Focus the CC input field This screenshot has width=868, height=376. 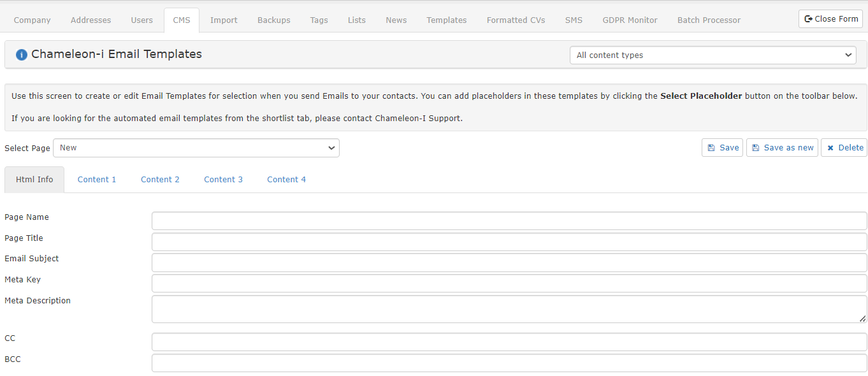pyautogui.click(x=509, y=342)
